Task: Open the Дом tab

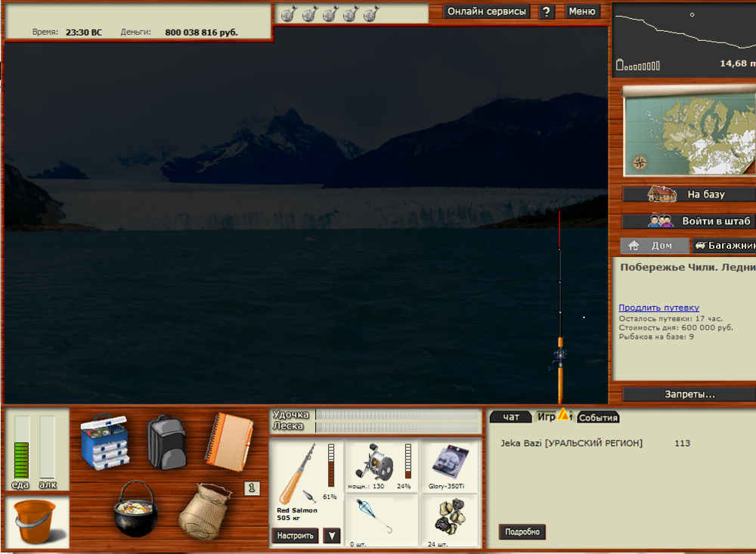Action: tap(654, 246)
